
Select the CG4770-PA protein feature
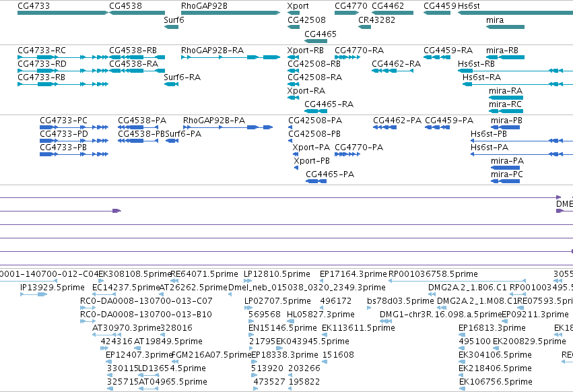[347, 154]
